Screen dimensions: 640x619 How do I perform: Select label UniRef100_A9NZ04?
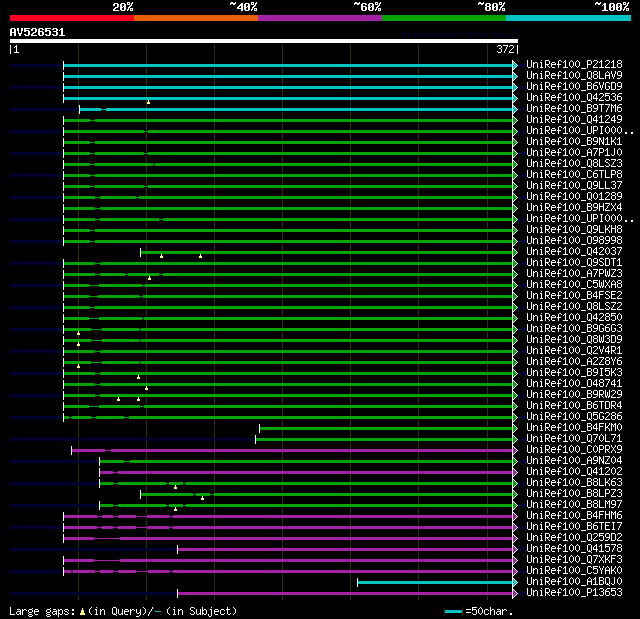(574, 461)
